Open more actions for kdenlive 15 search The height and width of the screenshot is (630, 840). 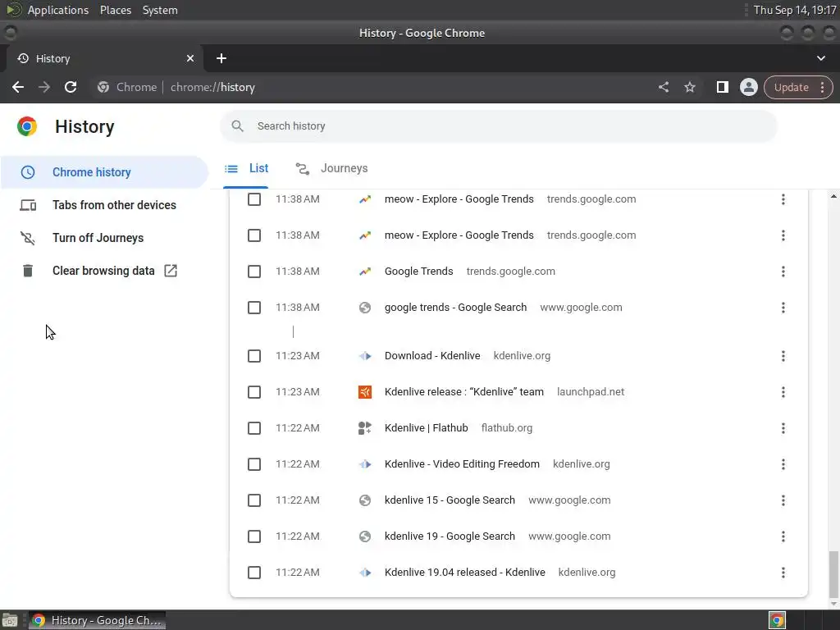783,500
